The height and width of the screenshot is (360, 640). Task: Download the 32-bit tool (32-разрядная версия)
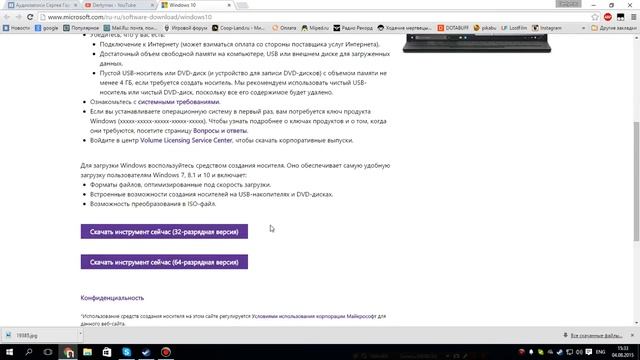(x=164, y=231)
